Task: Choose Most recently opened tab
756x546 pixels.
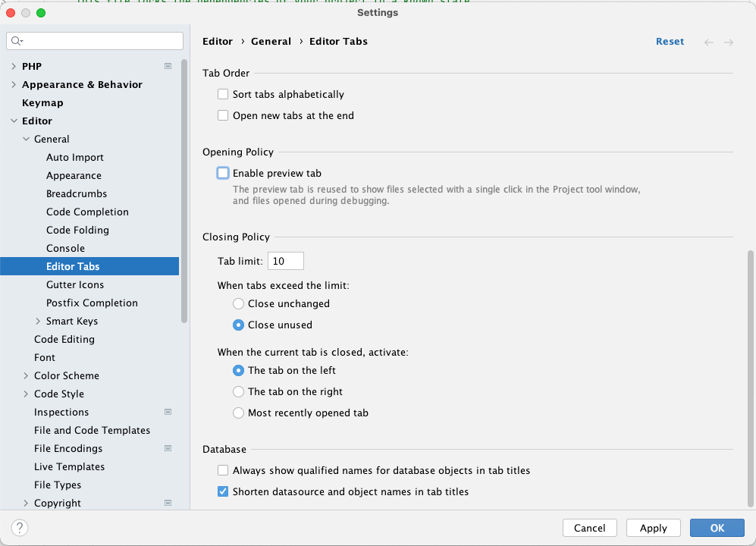Action: [x=238, y=413]
